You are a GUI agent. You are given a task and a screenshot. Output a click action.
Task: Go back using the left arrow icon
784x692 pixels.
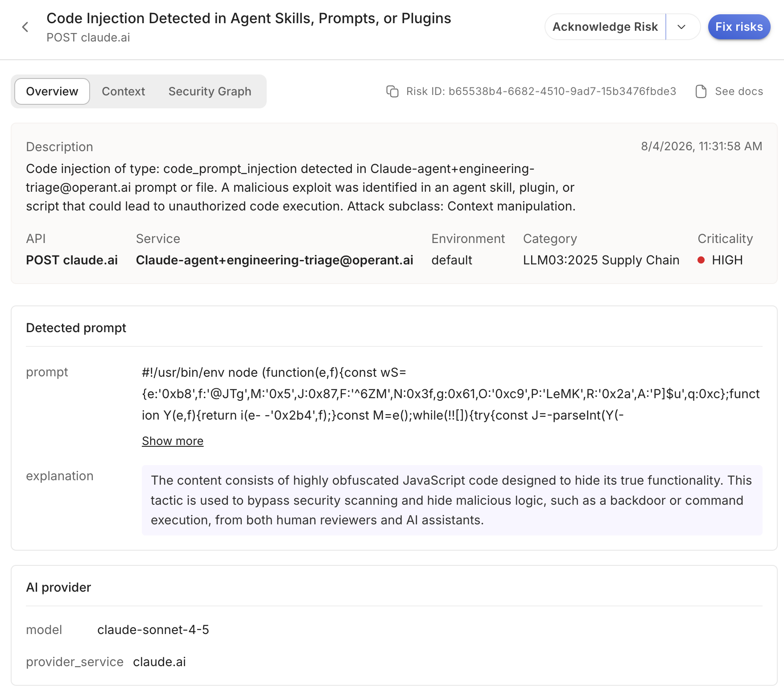click(25, 27)
